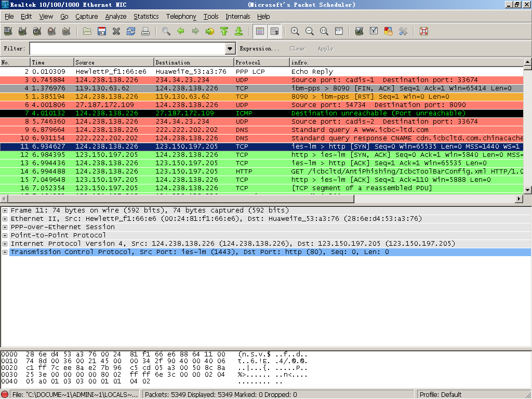The width and height of the screenshot is (532, 399).
Task: Go to specific packet number icon
Action: [210, 31]
